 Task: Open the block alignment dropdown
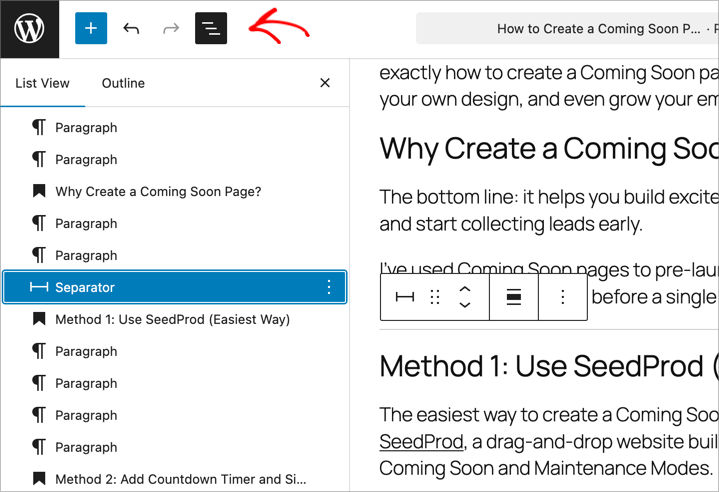[x=514, y=297]
